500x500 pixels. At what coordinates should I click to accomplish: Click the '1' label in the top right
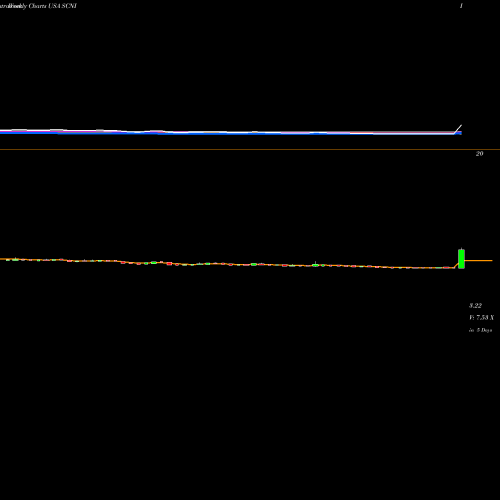point(461,6)
